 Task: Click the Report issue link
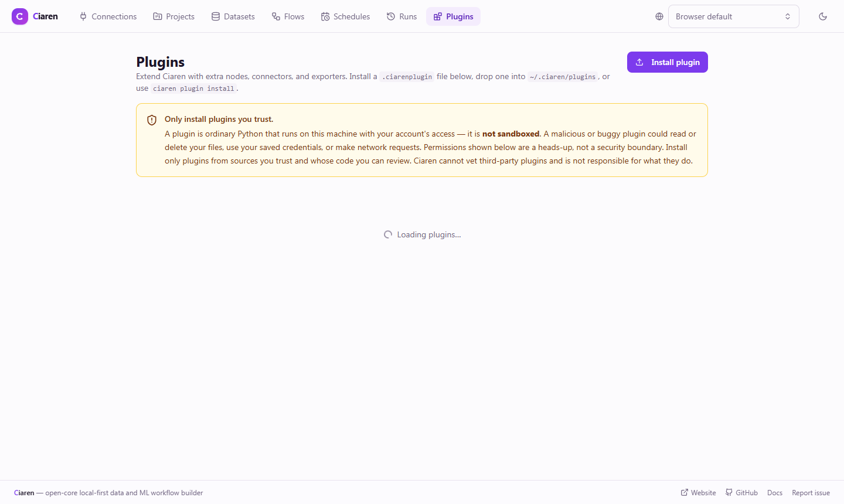pos(811,493)
